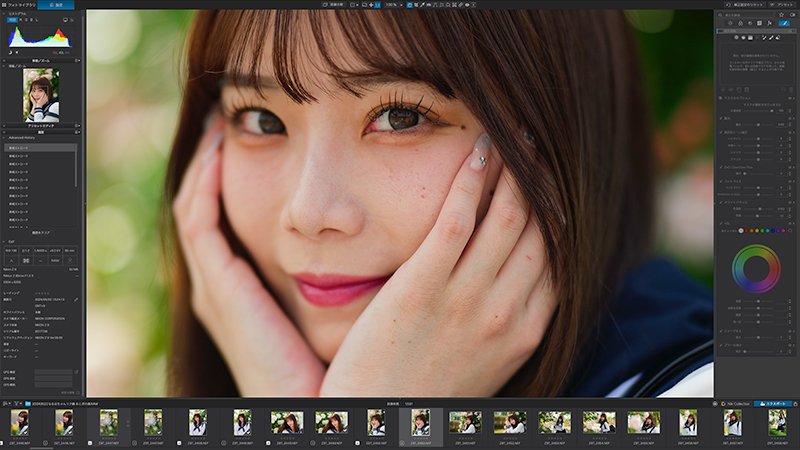Collapse the Move/Zoom palette header
The height and width of the screenshot is (450, 800).
(x=4, y=61)
